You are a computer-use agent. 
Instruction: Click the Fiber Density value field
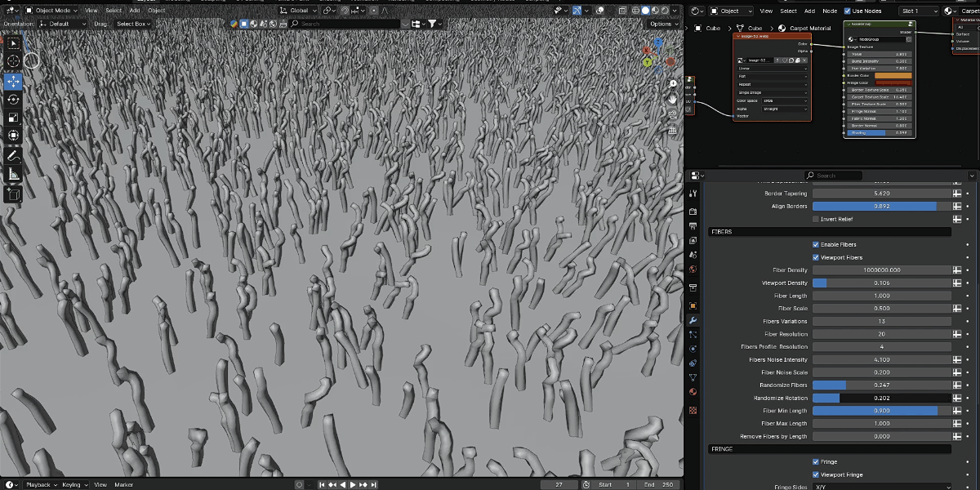point(882,270)
